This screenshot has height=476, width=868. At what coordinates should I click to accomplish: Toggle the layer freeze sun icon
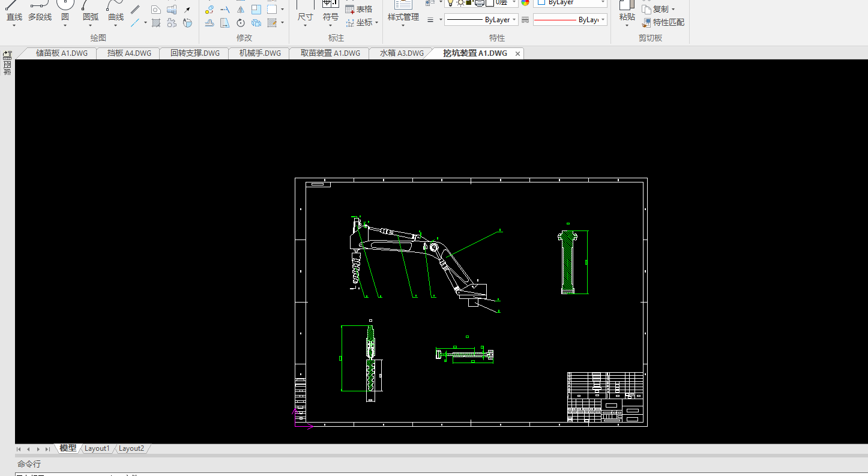click(x=460, y=2)
